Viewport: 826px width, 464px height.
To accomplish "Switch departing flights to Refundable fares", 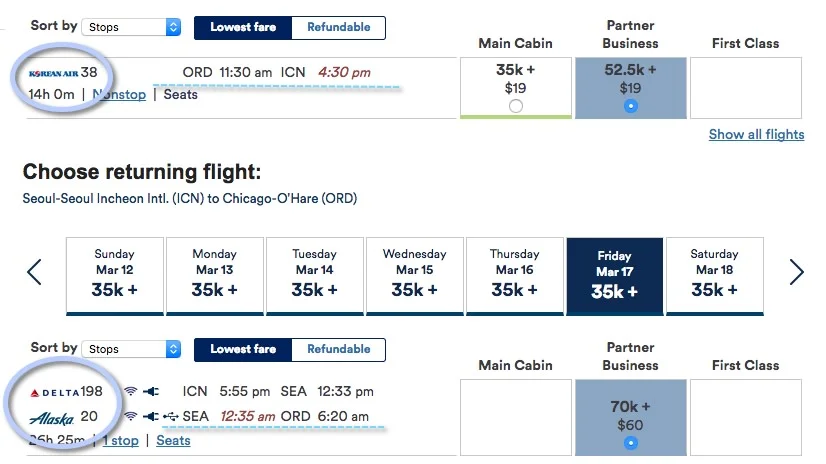I will coord(339,27).
